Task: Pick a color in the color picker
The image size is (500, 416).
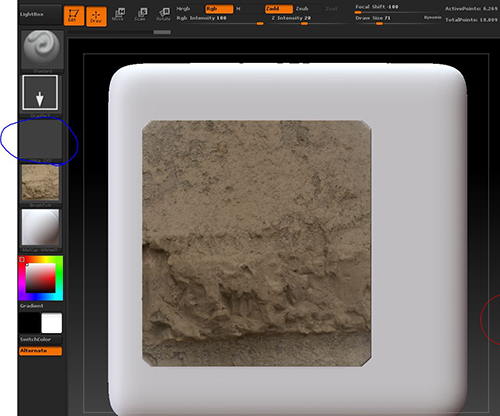Action: (41, 278)
